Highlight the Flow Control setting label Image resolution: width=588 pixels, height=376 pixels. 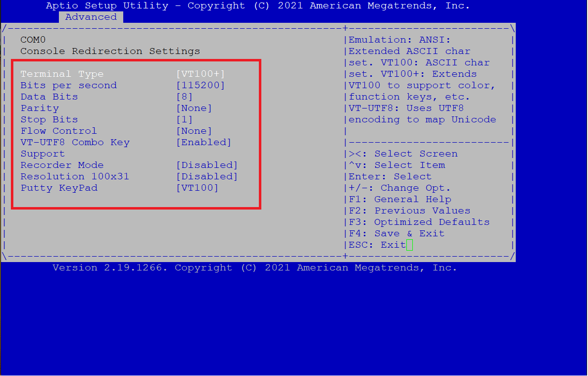click(58, 131)
